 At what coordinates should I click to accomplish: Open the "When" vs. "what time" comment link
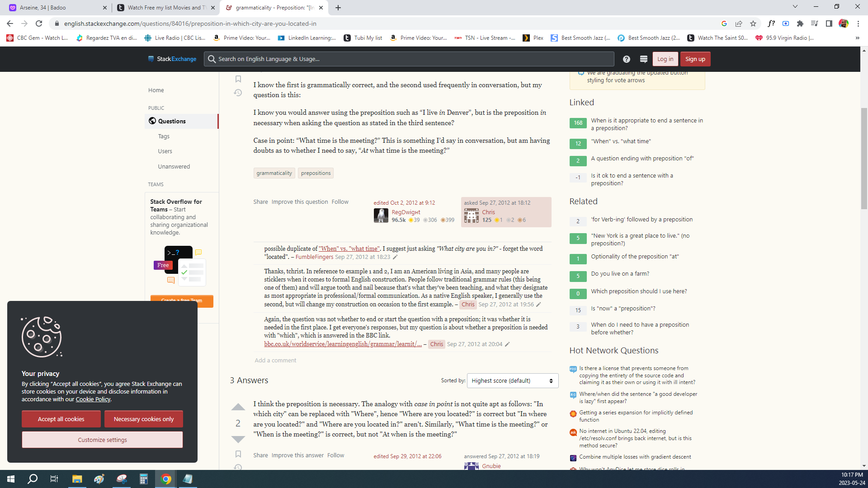pos(349,249)
